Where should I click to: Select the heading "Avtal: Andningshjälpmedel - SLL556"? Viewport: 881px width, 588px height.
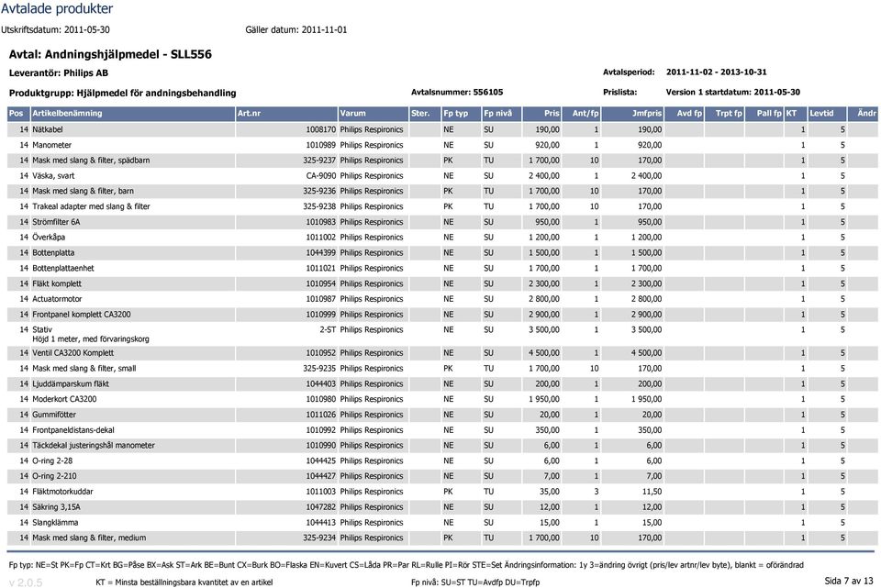pos(110,54)
